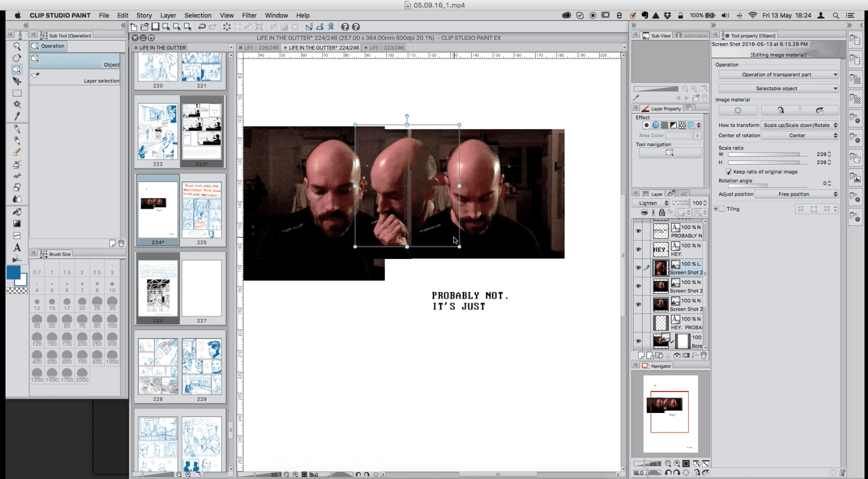Select the Gradient tool
The height and width of the screenshot is (479, 868).
click(x=17, y=223)
